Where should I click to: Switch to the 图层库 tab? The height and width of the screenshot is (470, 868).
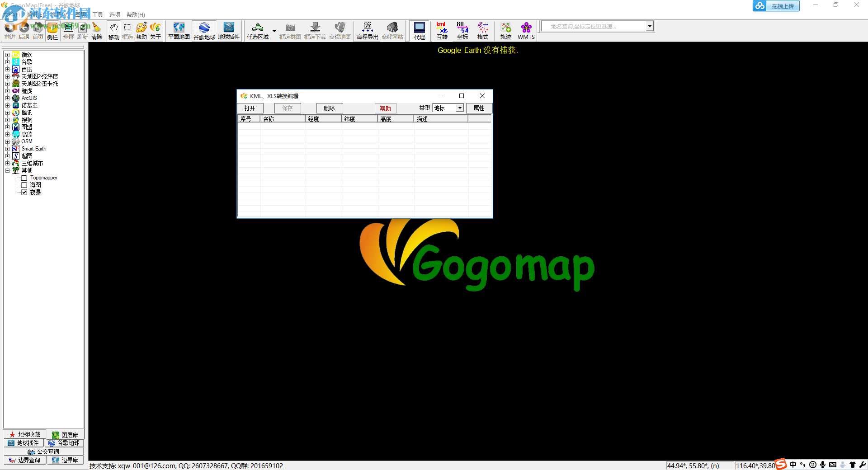point(65,435)
